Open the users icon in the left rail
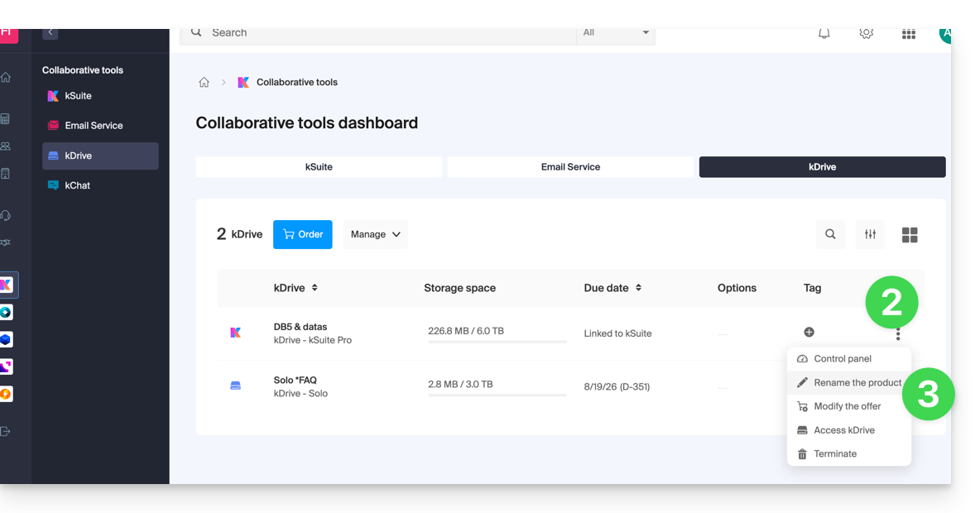Screen dimensions: 980x513 [x=6, y=146]
